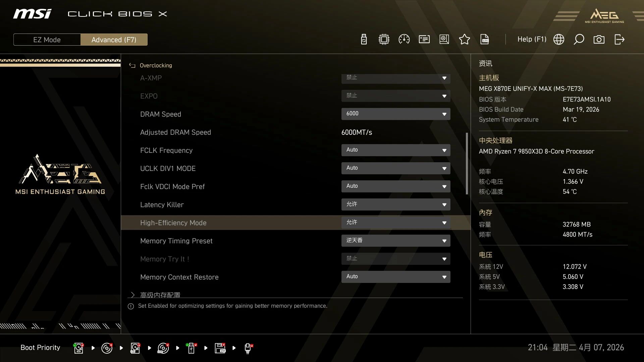The width and height of the screenshot is (644, 362).
Task: Toggle the High-Efficiency Mode setting
Action: 395,223
